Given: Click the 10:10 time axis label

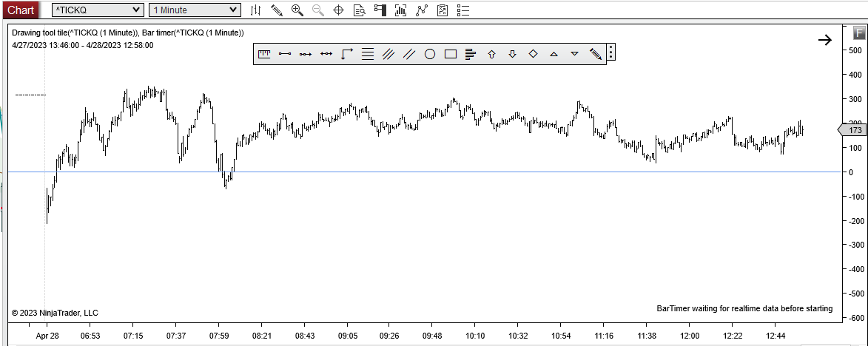Looking at the screenshot, I should tap(475, 336).
